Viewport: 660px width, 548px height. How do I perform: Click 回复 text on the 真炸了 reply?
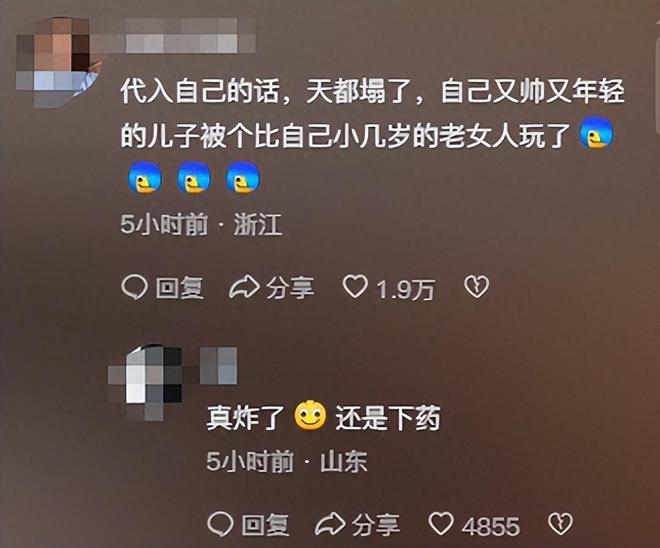(x=266, y=525)
